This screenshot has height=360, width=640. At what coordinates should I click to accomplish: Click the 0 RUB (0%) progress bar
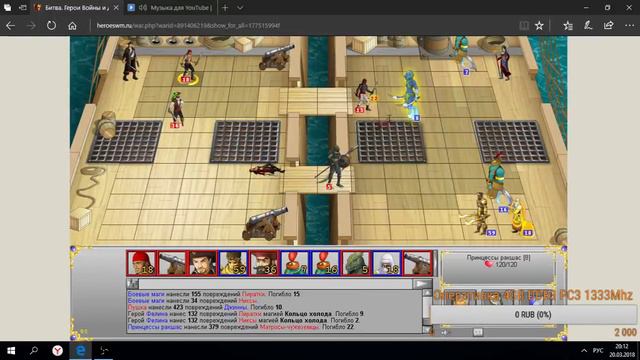pyautogui.click(x=533, y=315)
